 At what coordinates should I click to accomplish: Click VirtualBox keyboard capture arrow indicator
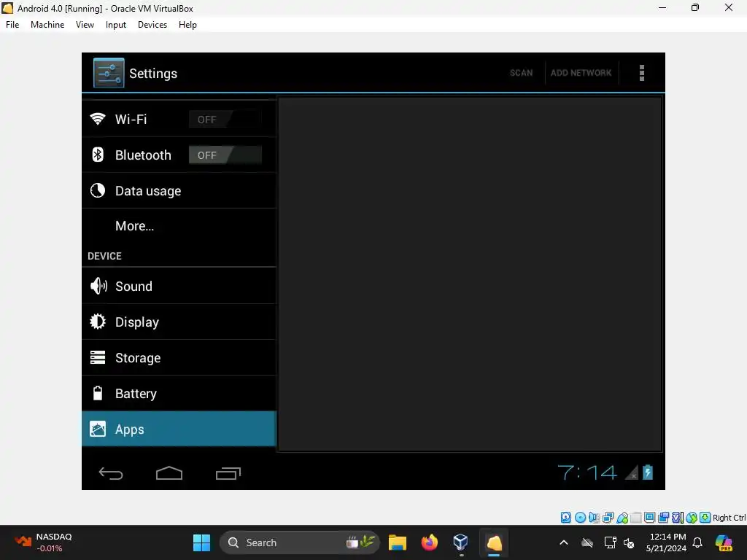click(705, 518)
